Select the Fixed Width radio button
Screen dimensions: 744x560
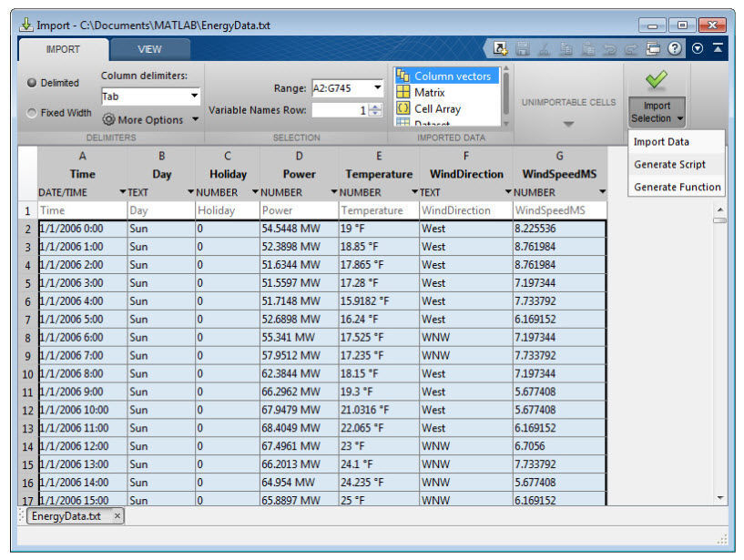tap(33, 114)
